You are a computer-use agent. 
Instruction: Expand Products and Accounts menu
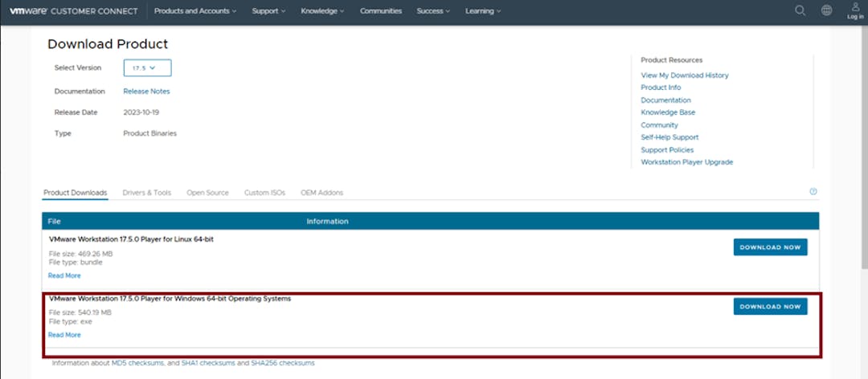pos(195,11)
